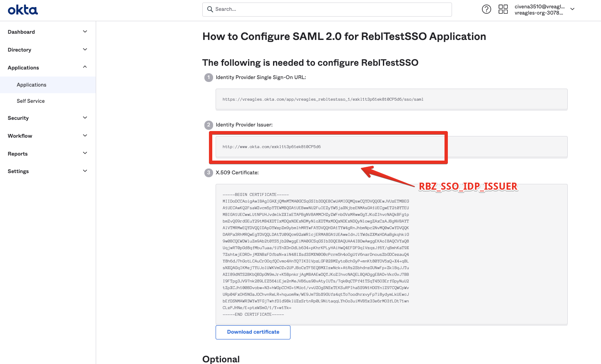Click the Download certificate button
Screen dimensions: 601x364
[253, 332]
